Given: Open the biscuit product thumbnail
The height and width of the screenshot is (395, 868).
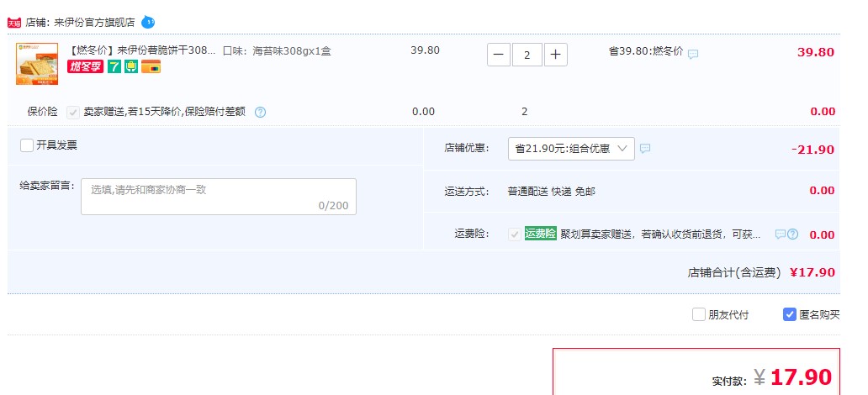Looking at the screenshot, I should pos(37,64).
